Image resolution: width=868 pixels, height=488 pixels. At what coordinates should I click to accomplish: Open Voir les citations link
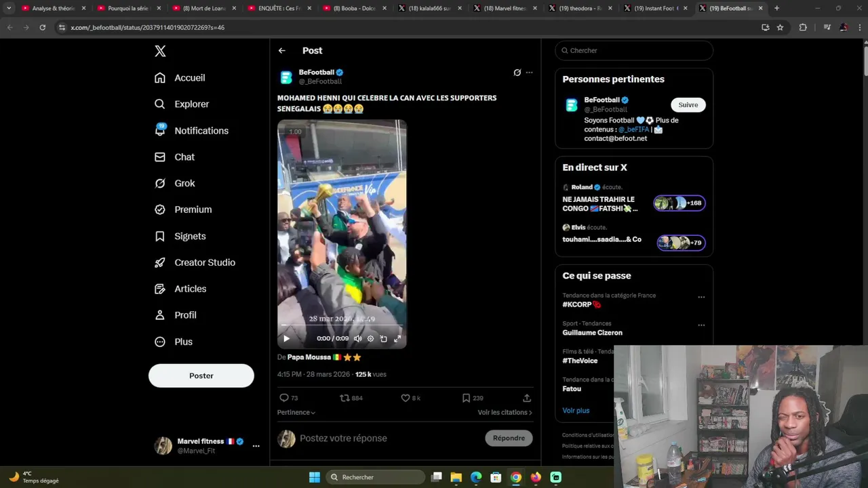505,412
